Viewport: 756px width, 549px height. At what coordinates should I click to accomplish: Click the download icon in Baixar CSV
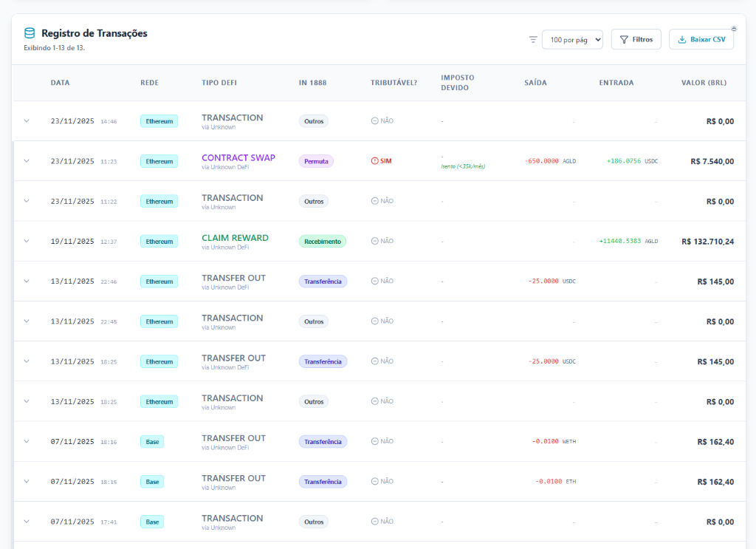pyautogui.click(x=682, y=39)
